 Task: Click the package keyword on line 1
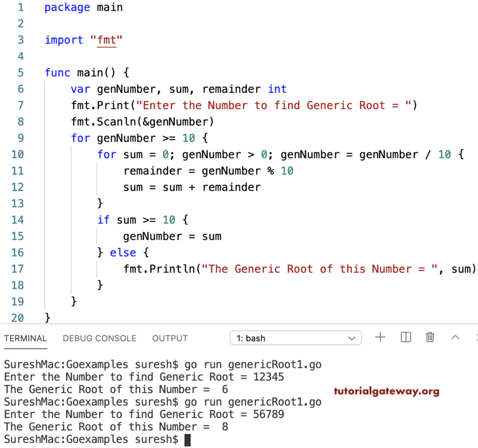pyautogui.click(x=67, y=7)
